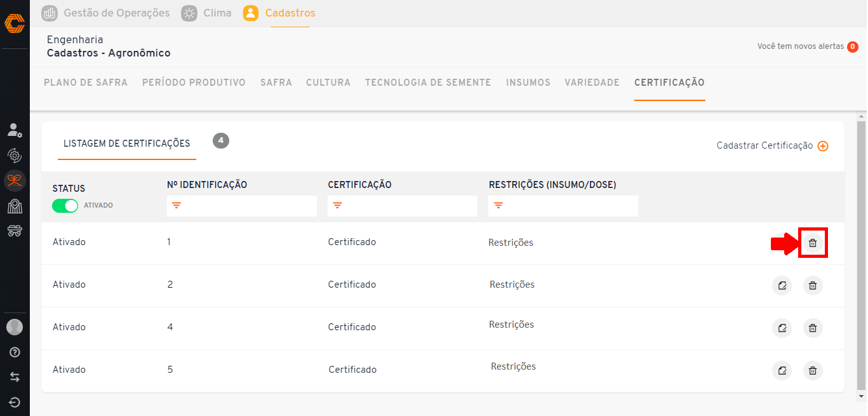Screen dimensions: 868x416
Task: Click filter icon in Certificação field
Action: point(337,206)
